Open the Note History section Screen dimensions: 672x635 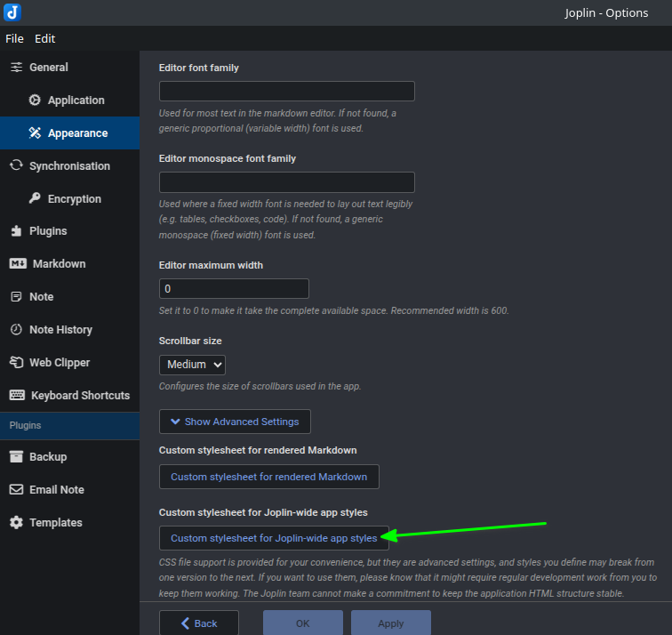coord(69,329)
